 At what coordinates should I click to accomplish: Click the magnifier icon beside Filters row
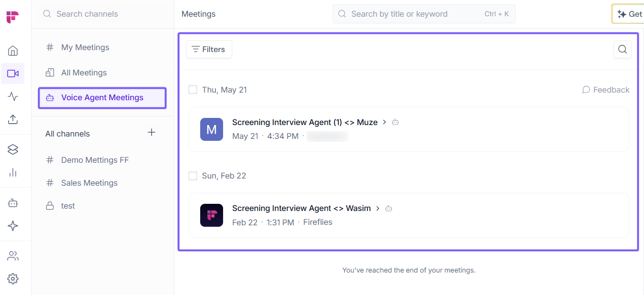coord(623,49)
